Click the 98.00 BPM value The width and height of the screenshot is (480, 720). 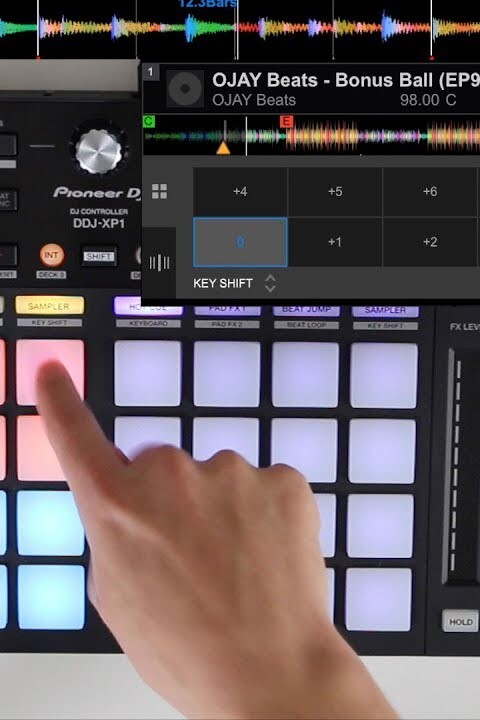[420, 100]
